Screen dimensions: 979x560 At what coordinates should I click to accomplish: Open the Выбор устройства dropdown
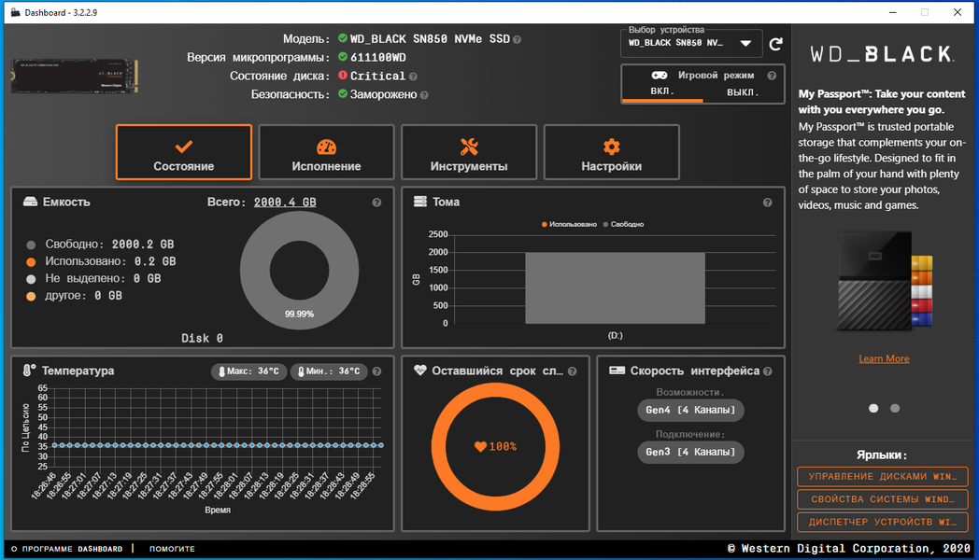point(691,43)
